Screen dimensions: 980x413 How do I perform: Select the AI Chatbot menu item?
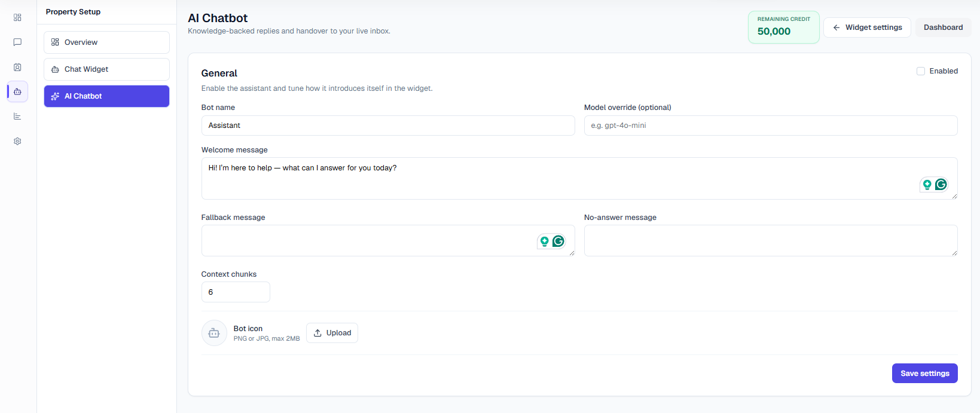[x=106, y=96]
